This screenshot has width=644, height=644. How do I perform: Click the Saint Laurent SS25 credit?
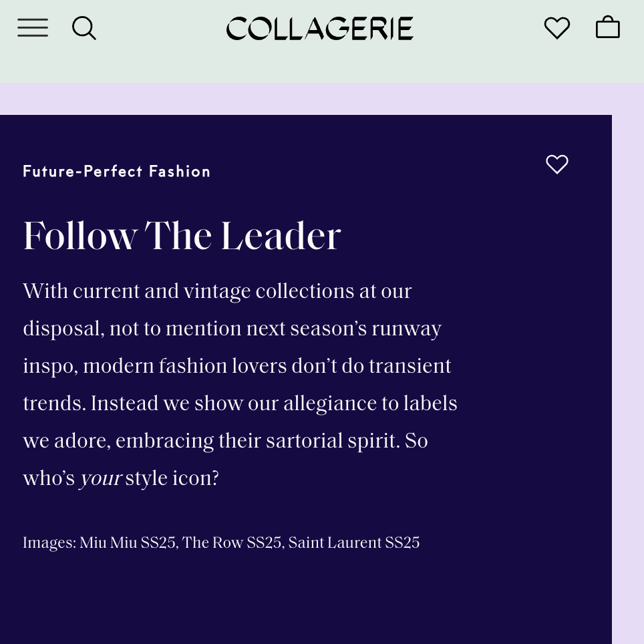354,542
